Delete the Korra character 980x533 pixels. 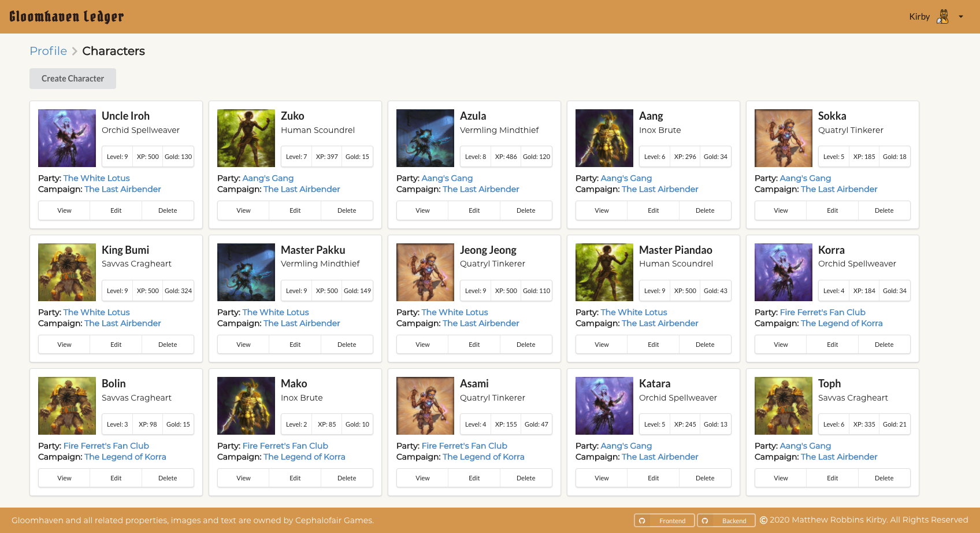884,345
